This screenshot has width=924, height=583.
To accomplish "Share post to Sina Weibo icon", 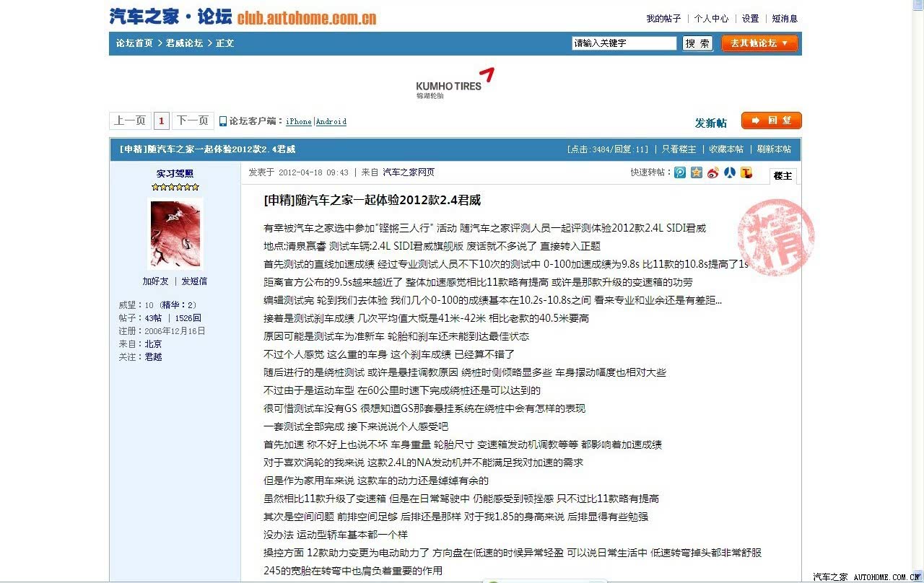I will pyautogui.click(x=713, y=172).
